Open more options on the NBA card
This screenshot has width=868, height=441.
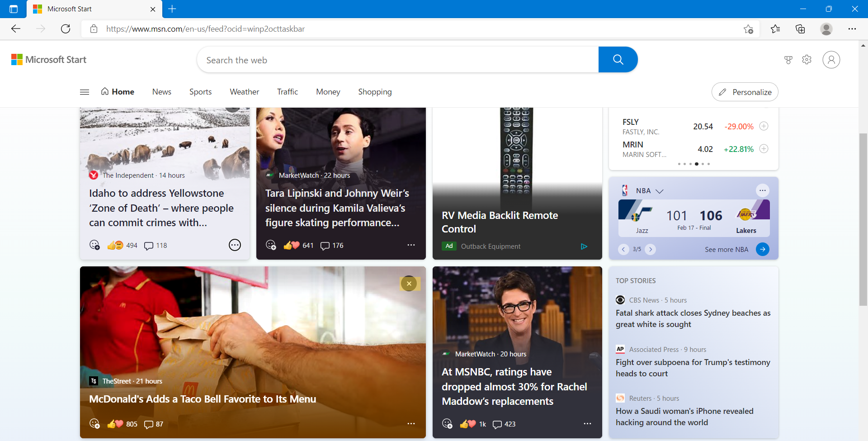(x=763, y=190)
